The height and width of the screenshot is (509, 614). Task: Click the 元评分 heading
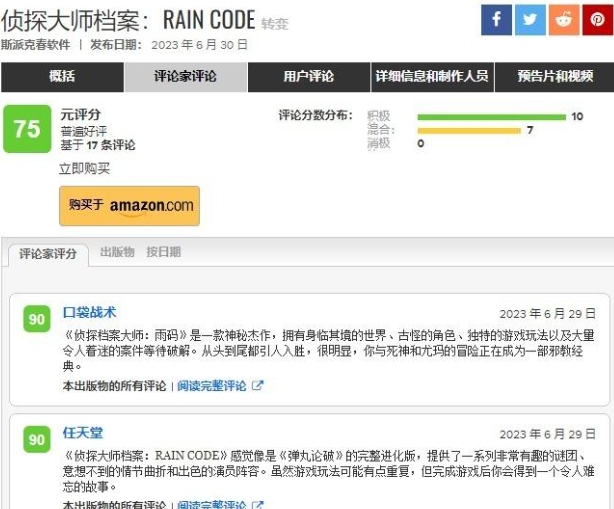click(81, 115)
